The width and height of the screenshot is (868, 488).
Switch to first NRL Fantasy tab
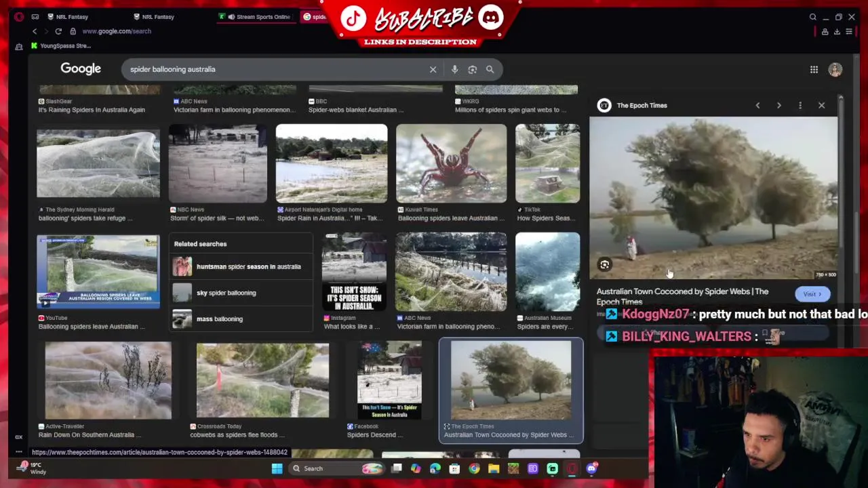[x=68, y=17]
